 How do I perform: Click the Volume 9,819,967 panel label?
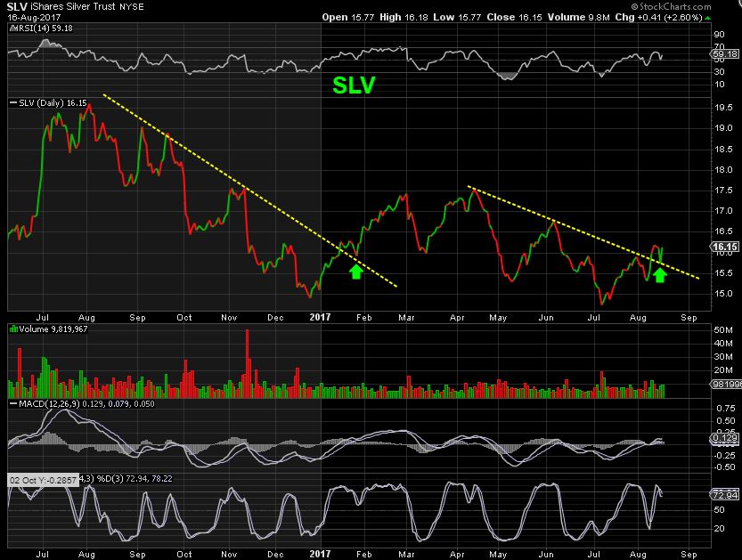point(48,329)
